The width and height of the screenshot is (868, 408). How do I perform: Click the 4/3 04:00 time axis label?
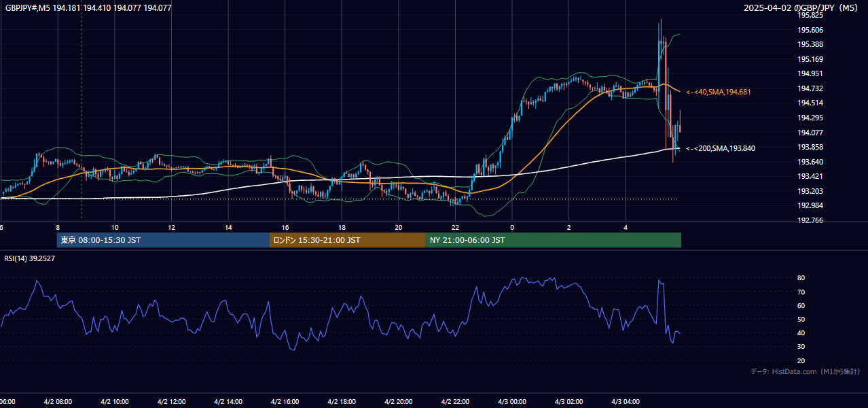[x=625, y=402]
